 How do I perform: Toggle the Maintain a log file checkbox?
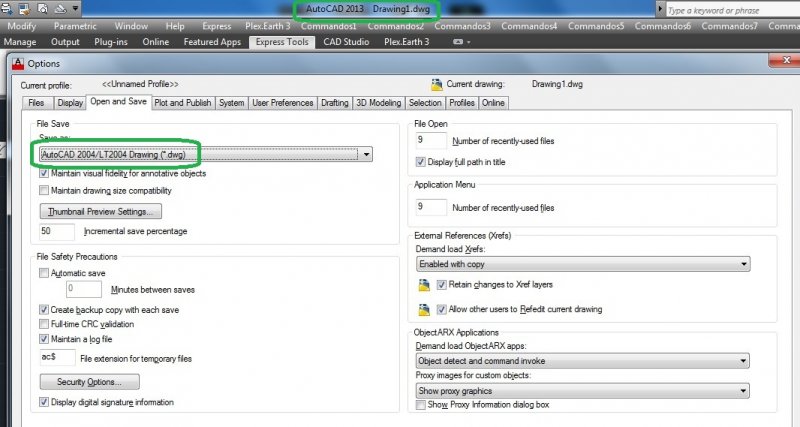(44, 339)
